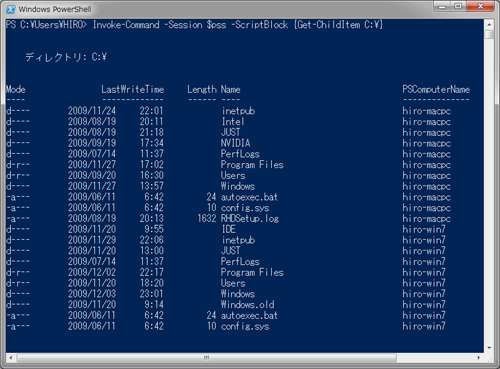Click the last autoexec.bat row's file name
The width and height of the screenshot is (500, 369).
click(249, 315)
